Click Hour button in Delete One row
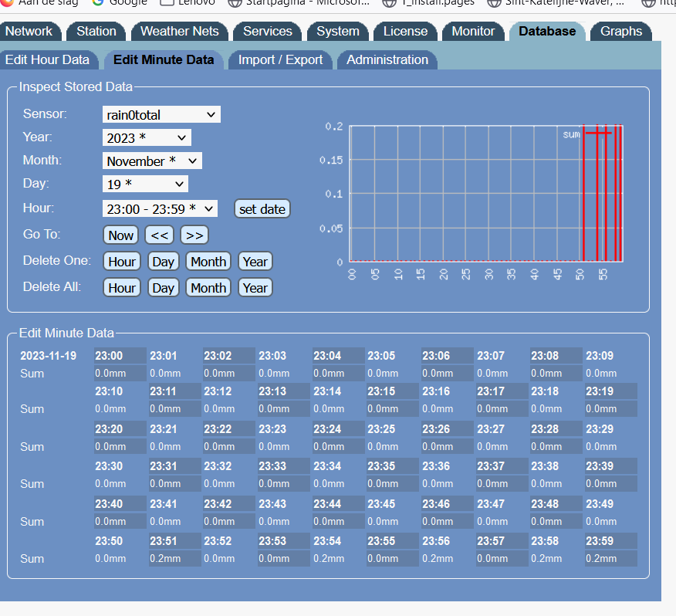Viewport: 676px width, 616px height. 121,262
